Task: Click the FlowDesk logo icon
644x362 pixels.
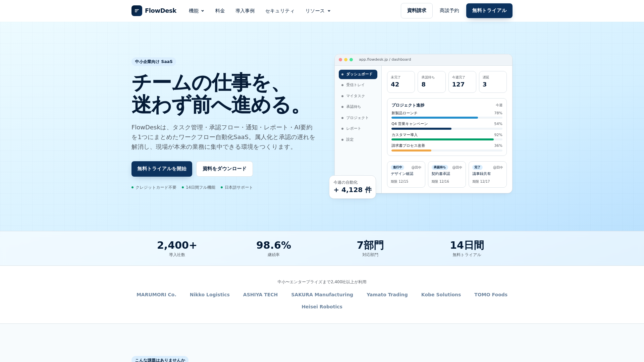Action: (x=137, y=11)
